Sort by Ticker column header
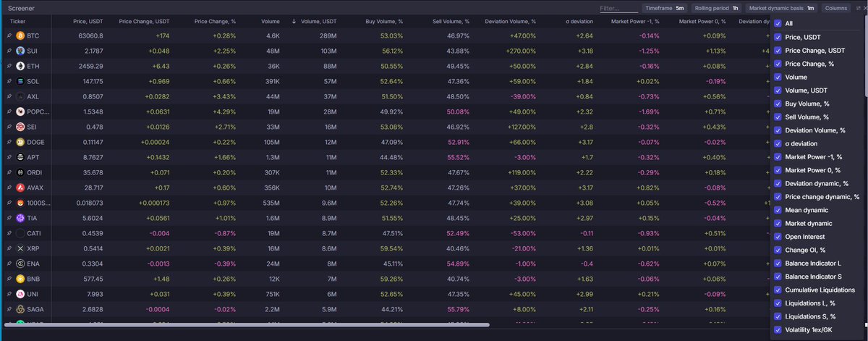868x341 pixels. (17, 22)
